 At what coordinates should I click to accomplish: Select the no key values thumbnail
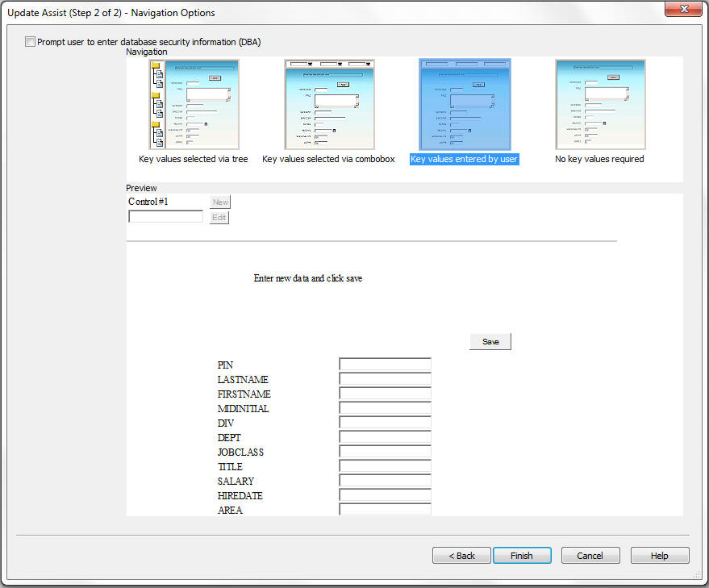click(x=600, y=105)
